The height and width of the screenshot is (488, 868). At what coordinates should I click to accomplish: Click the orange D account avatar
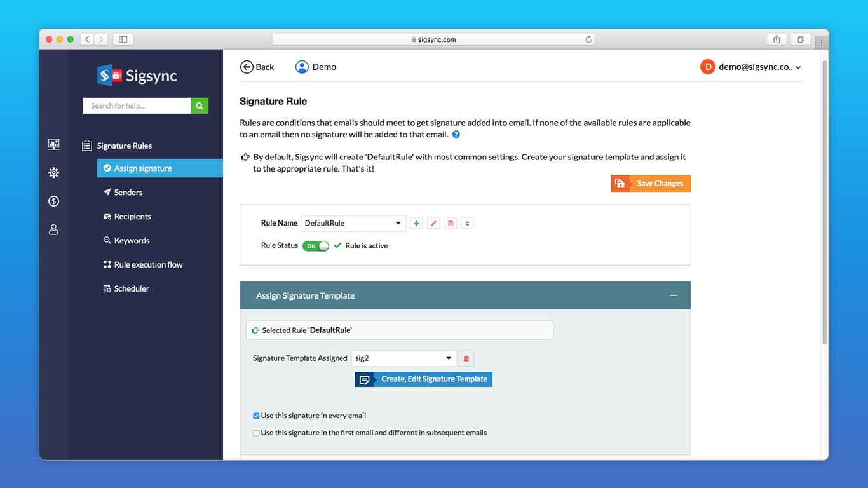(707, 67)
